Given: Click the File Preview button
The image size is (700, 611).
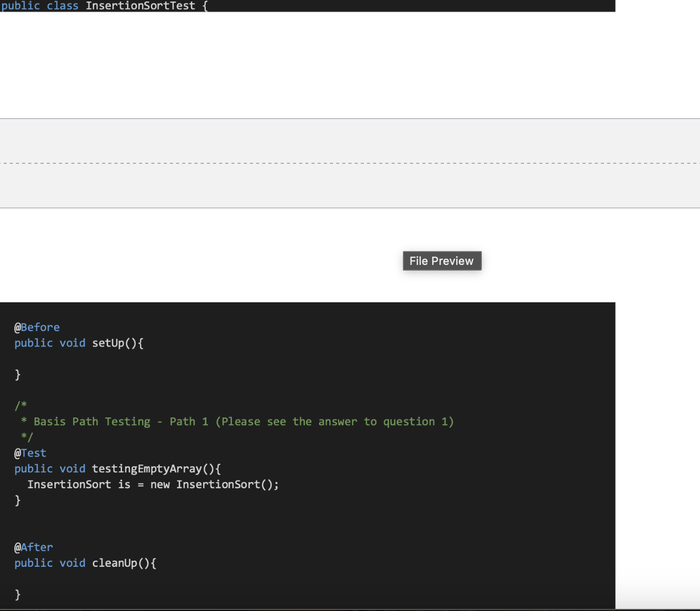Looking at the screenshot, I should coord(442,261).
